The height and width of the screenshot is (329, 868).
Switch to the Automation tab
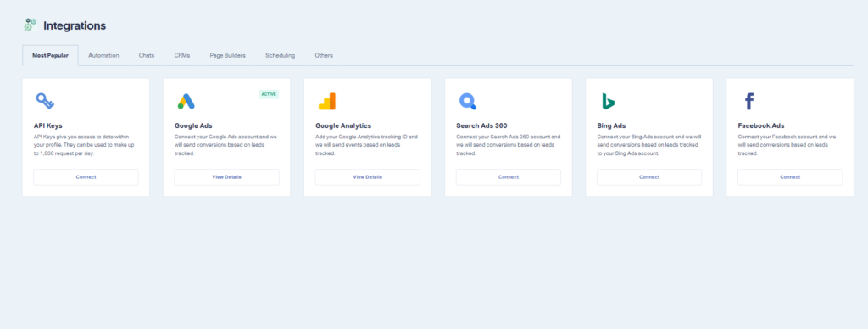(103, 55)
